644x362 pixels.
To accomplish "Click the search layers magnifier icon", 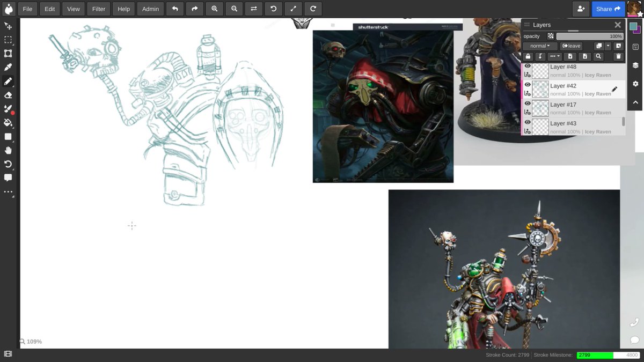I will [x=599, y=56].
